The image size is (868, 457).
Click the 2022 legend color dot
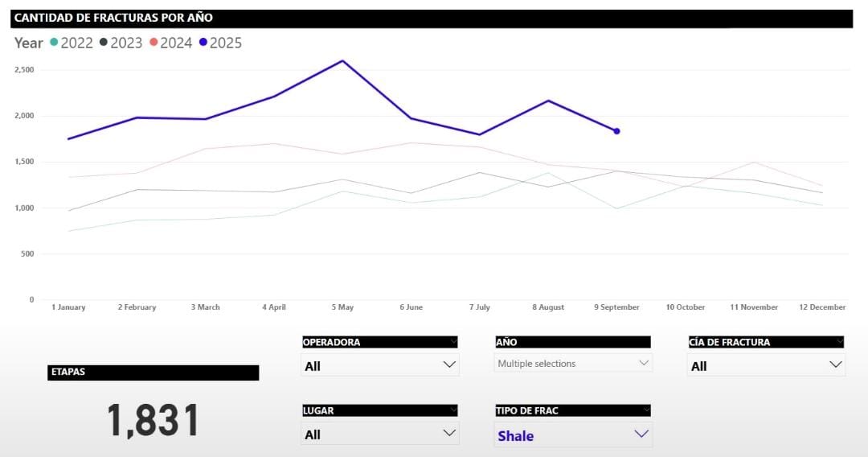tap(54, 43)
